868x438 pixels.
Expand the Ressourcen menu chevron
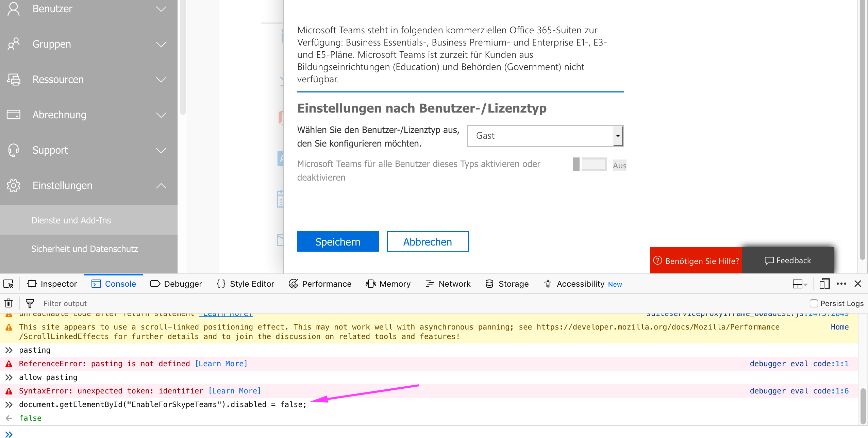pyautogui.click(x=161, y=80)
